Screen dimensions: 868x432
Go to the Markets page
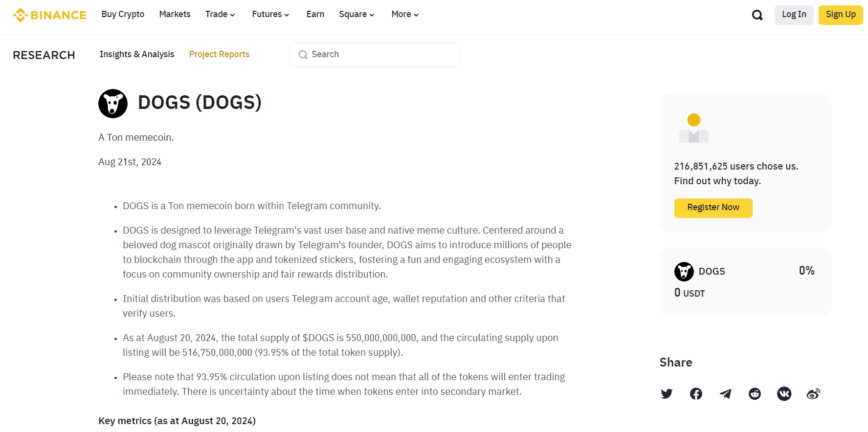click(175, 15)
